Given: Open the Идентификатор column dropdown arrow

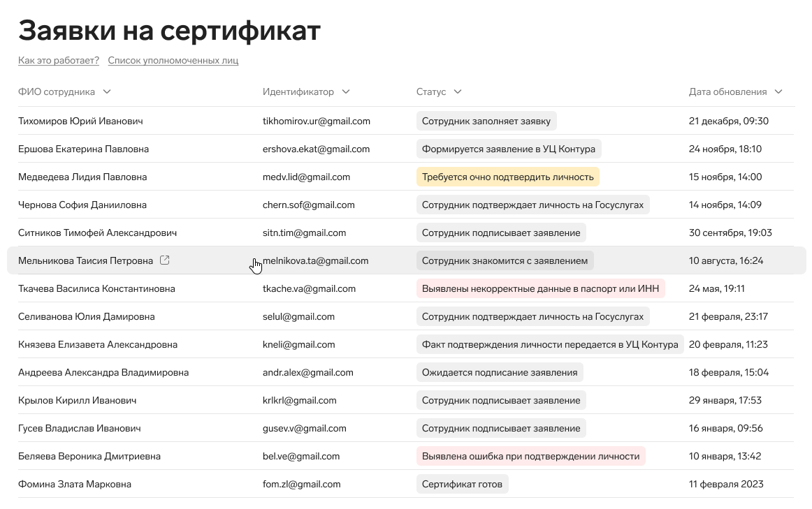Looking at the screenshot, I should (346, 91).
